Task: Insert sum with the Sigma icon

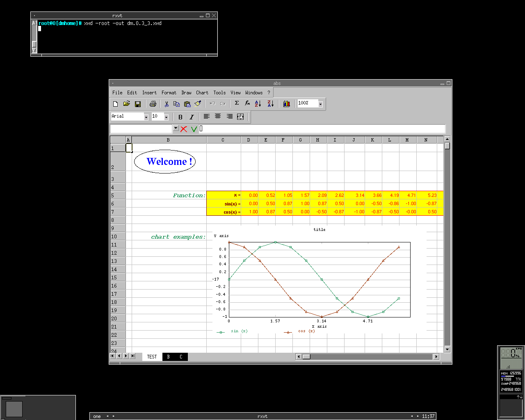Action: 237,103
